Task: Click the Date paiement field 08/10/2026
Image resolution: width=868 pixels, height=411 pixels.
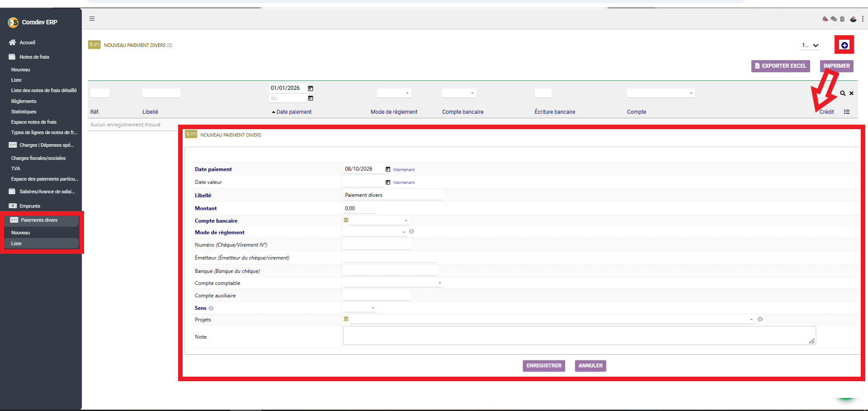Action: pos(363,169)
